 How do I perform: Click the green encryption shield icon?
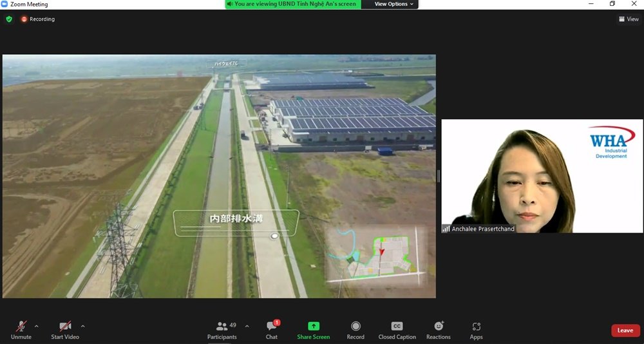tap(9, 19)
